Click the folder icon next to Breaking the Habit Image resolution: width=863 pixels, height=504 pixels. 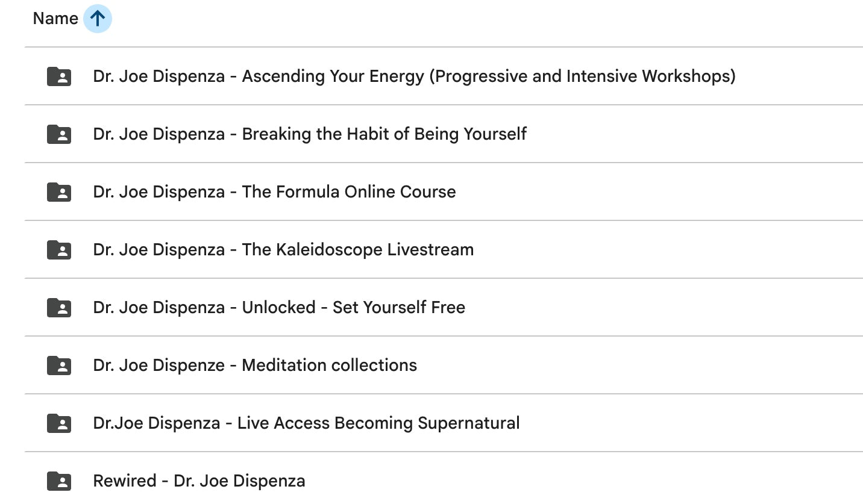click(58, 134)
